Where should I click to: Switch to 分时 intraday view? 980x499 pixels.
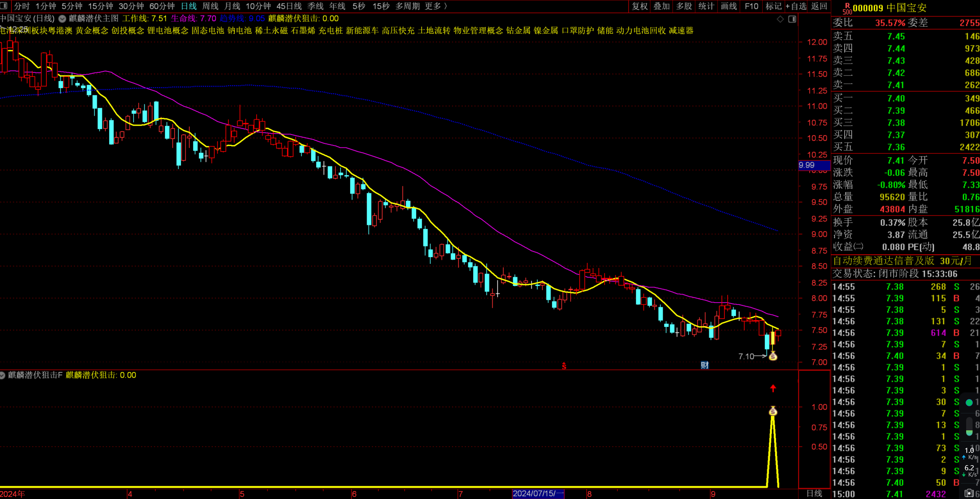tap(22, 6)
